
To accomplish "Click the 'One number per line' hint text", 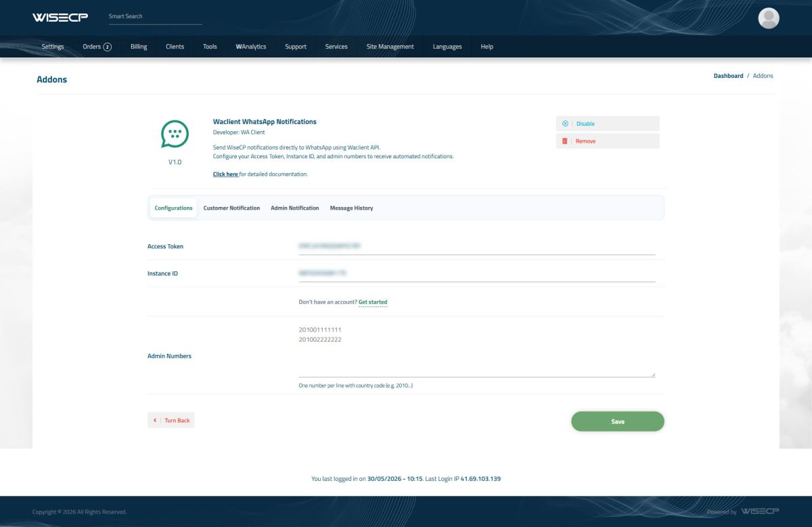I will click(x=355, y=386).
